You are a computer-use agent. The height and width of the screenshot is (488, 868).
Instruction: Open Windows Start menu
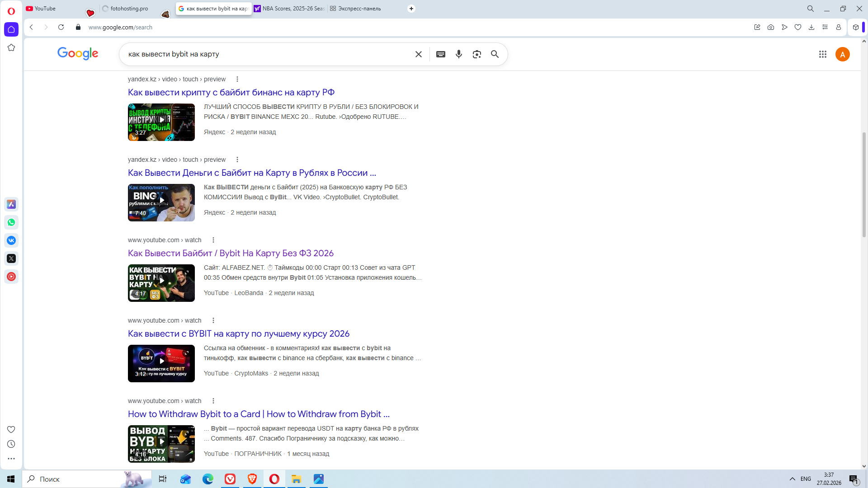coord(11,479)
